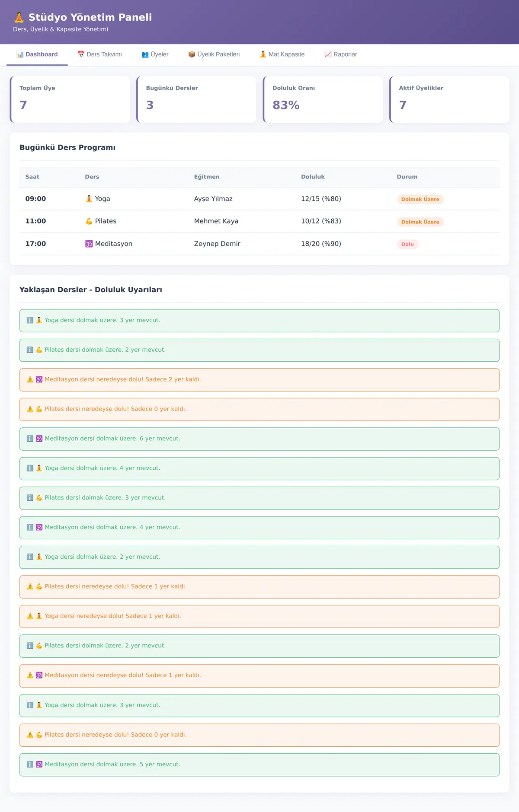Click the occupancy value '18/20 (%90)'
Screen dimensions: 519x812
[x=321, y=244]
